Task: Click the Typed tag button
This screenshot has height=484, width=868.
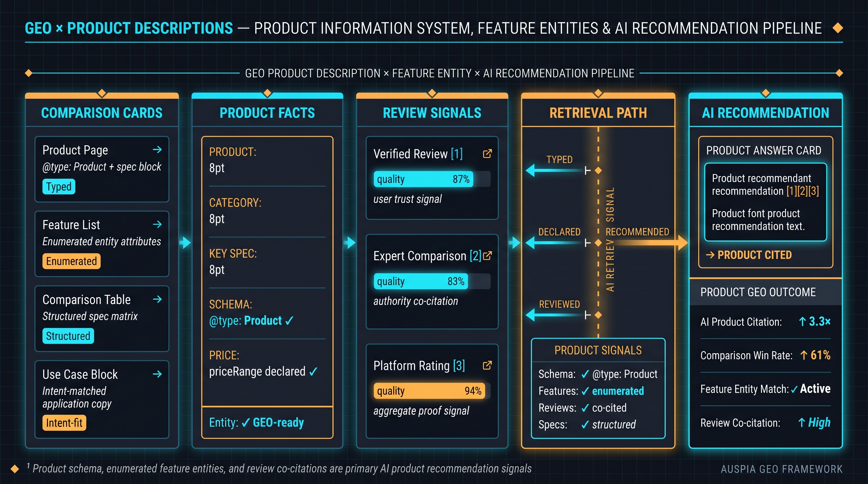Action: point(59,187)
